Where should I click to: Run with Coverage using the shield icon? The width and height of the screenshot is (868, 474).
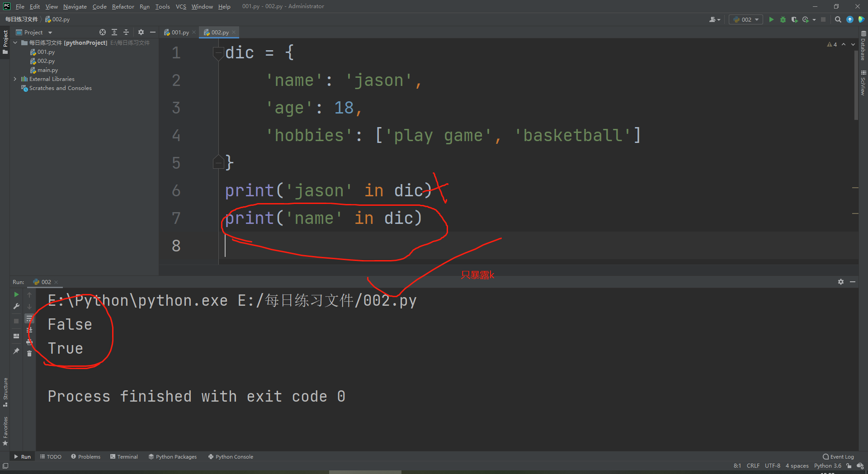coord(794,19)
